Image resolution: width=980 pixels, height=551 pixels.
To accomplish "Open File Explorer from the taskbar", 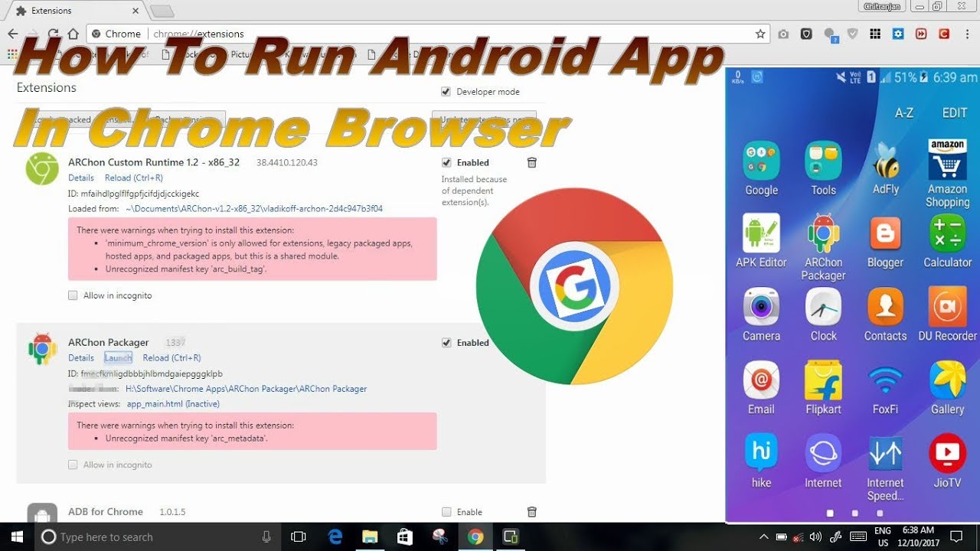I will tap(370, 536).
